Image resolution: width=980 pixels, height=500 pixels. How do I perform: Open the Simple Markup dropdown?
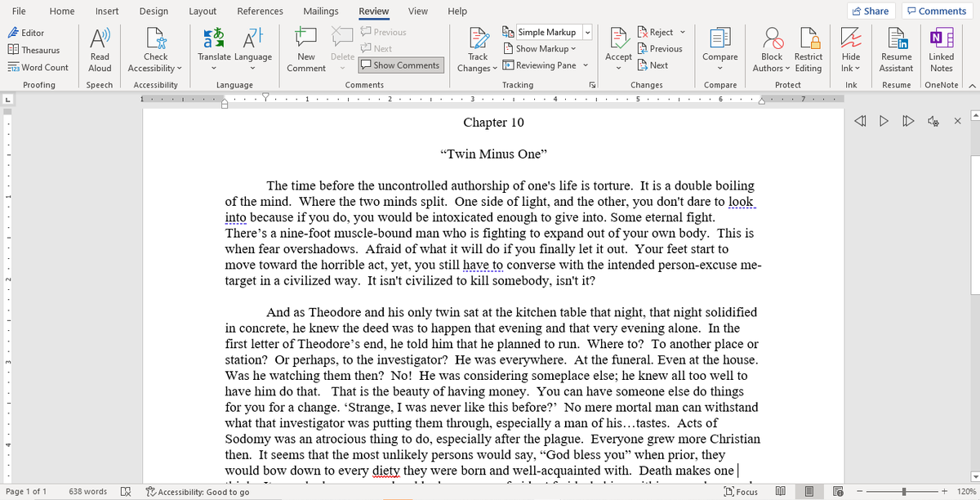point(588,33)
